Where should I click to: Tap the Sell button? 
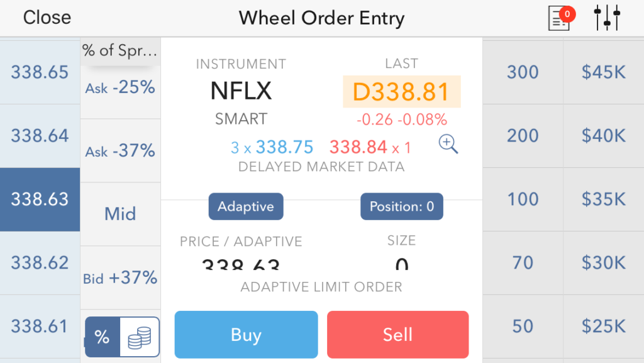[397, 335]
